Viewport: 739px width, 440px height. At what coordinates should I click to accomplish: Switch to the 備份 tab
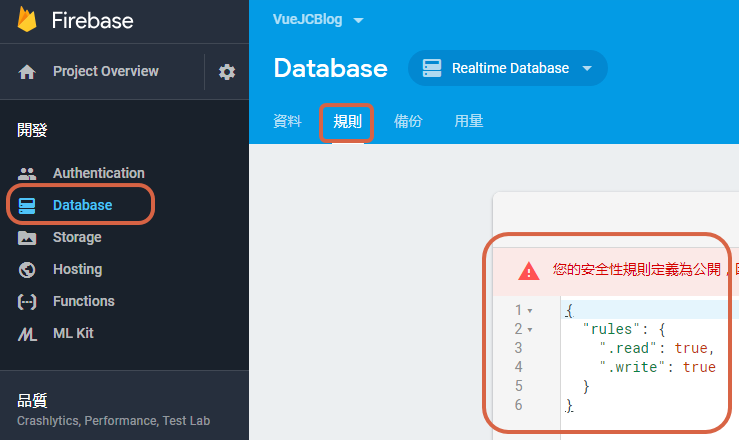tap(408, 122)
